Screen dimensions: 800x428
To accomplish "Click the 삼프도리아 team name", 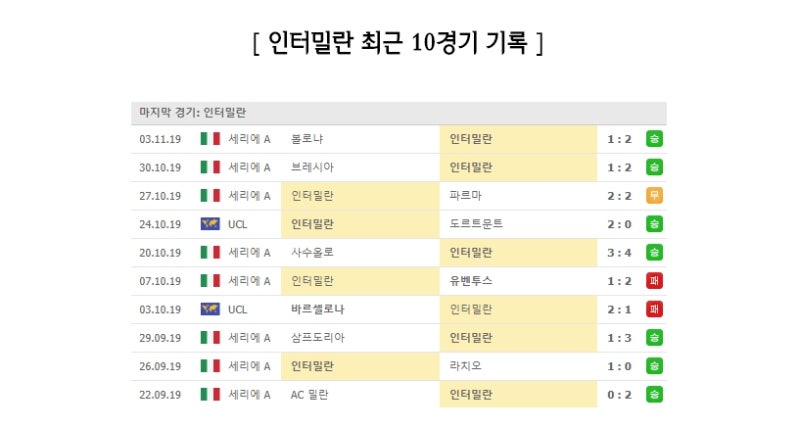I will coord(316,338).
